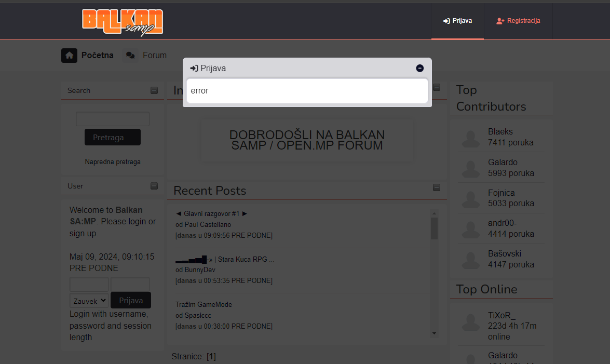Click TiXoR_ avatar in Top Online
610x364 pixels.
coord(471,322)
